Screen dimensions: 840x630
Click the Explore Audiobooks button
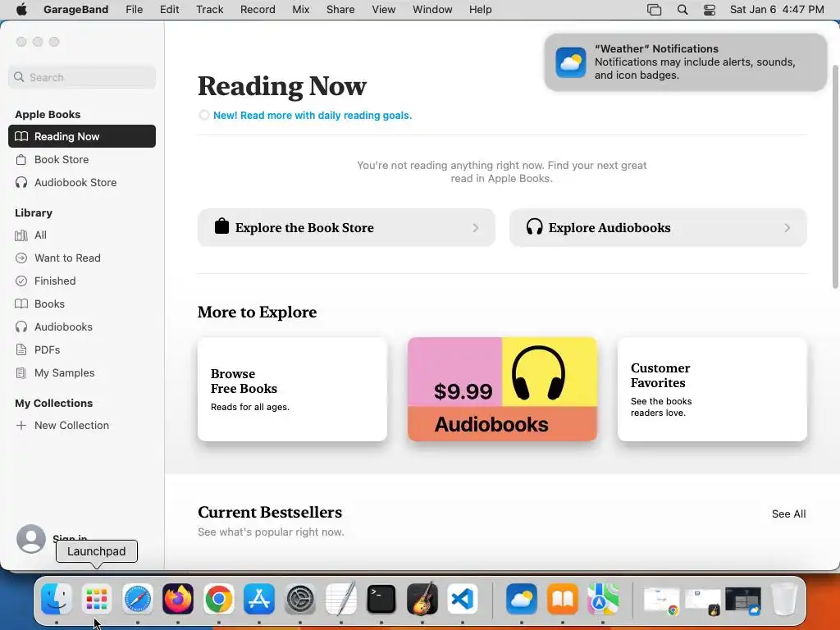point(658,228)
